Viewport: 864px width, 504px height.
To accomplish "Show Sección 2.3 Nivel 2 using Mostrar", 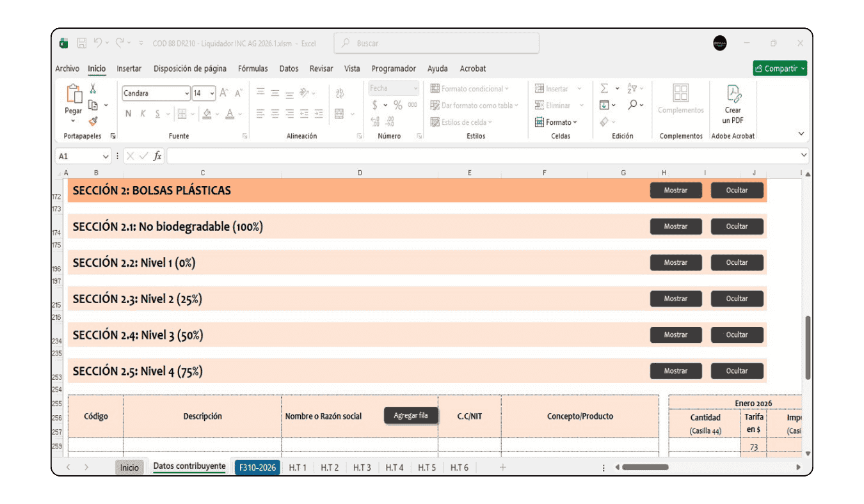I will coord(675,299).
